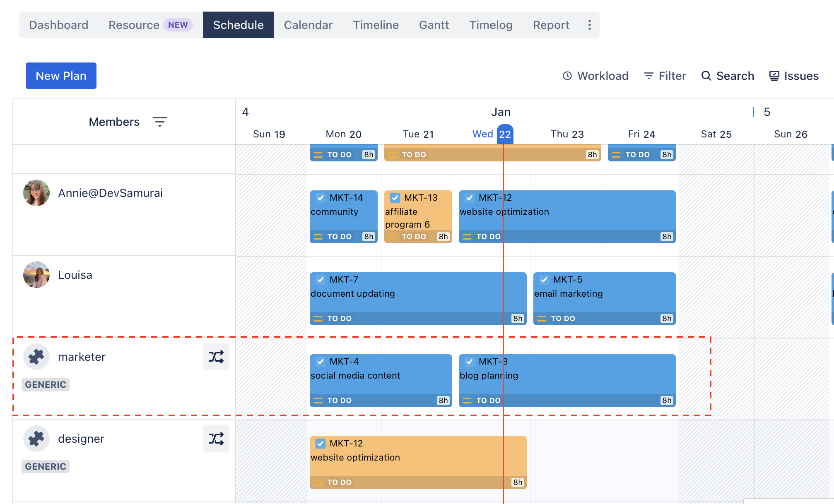Toggle the checkbox on MKT-4 social media content
The height and width of the screenshot is (504, 834).
[320, 361]
